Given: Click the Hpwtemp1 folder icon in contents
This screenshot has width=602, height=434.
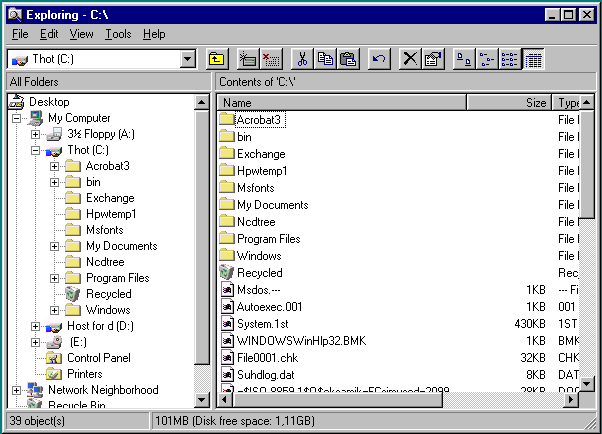Looking at the screenshot, I should point(227,171).
